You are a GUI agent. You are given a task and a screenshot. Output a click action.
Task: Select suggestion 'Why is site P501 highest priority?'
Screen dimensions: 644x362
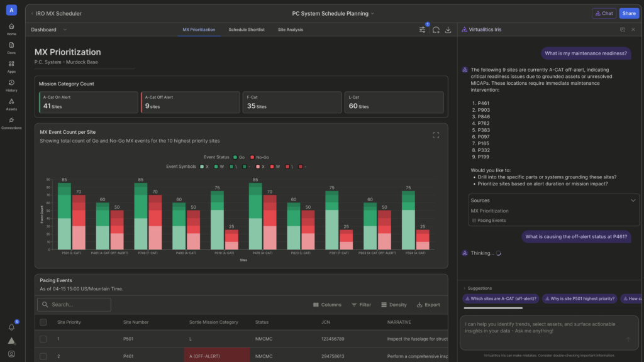(x=579, y=299)
